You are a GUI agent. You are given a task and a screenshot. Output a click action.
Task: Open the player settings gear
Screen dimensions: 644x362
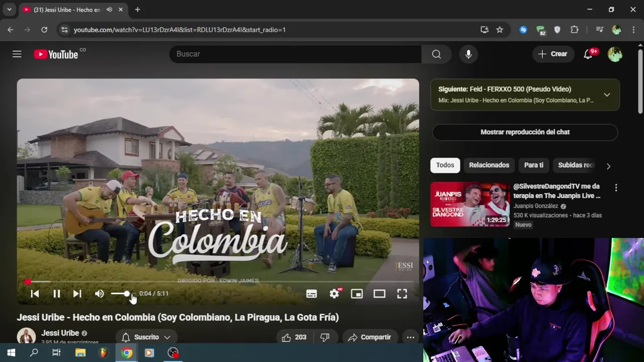tap(335, 294)
